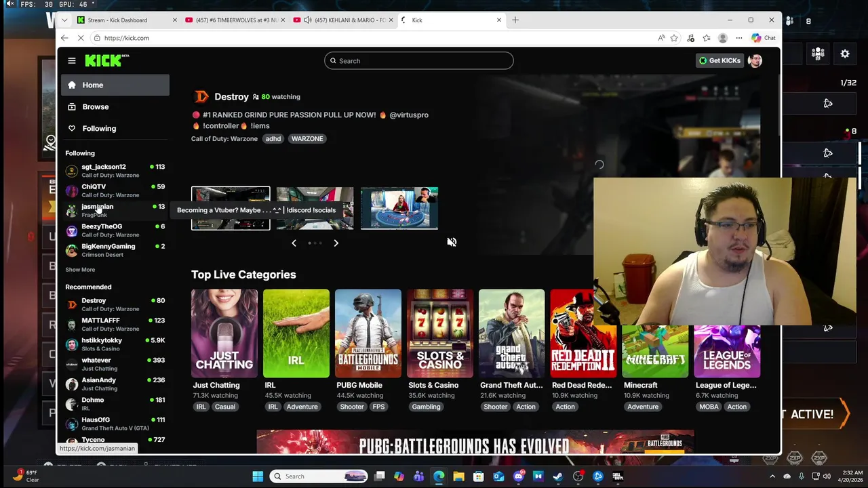The width and height of the screenshot is (868, 488).
Task: Open Copilot Chat in the Edge toolbar
Action: (x=764, y=38)
